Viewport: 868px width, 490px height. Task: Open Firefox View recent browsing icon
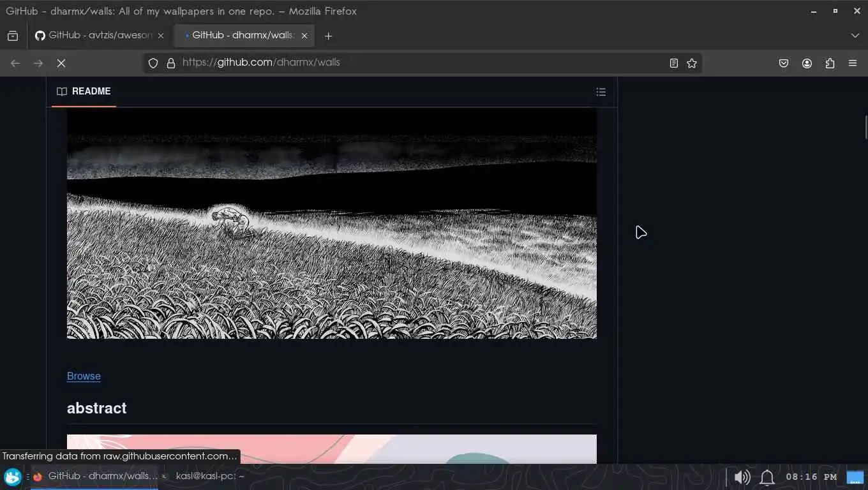tap(13, 36)
